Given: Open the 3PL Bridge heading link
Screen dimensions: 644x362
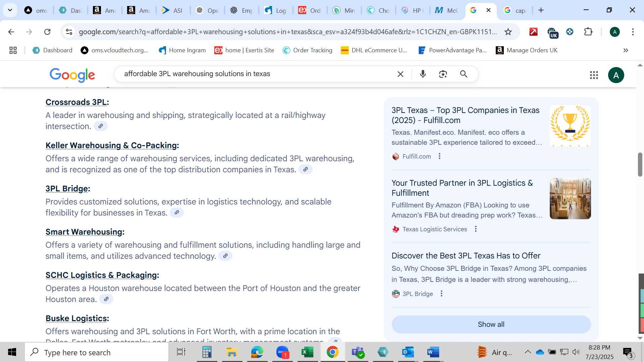Looking at the screenshot, I should coord(67,189).
